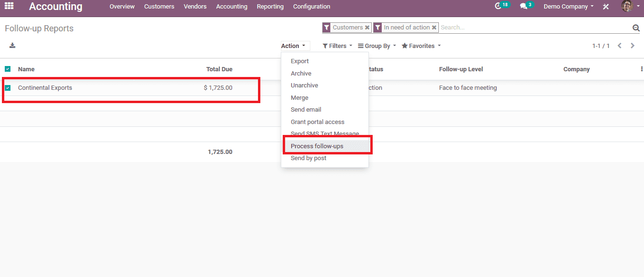Image resolution: width=644 pixels, height=277 pixels.
Task: Click the debug tools wrench icon
Action: point(606,7)
